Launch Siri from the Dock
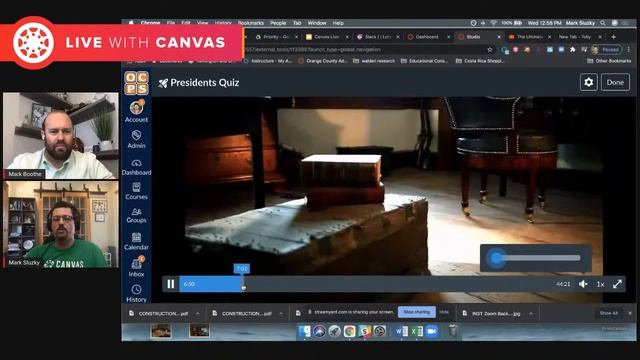Image resolution: width=640 pixels, height=360 pixels. pos(319,331)
